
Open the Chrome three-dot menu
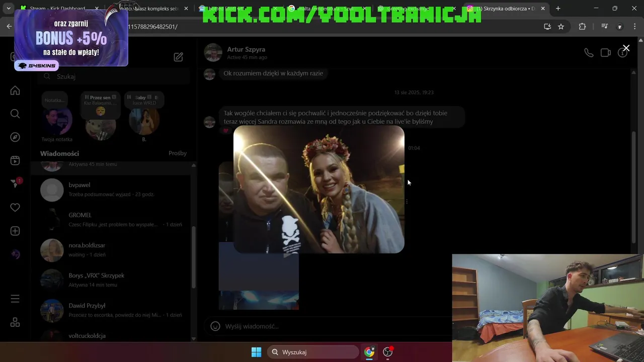634,27
